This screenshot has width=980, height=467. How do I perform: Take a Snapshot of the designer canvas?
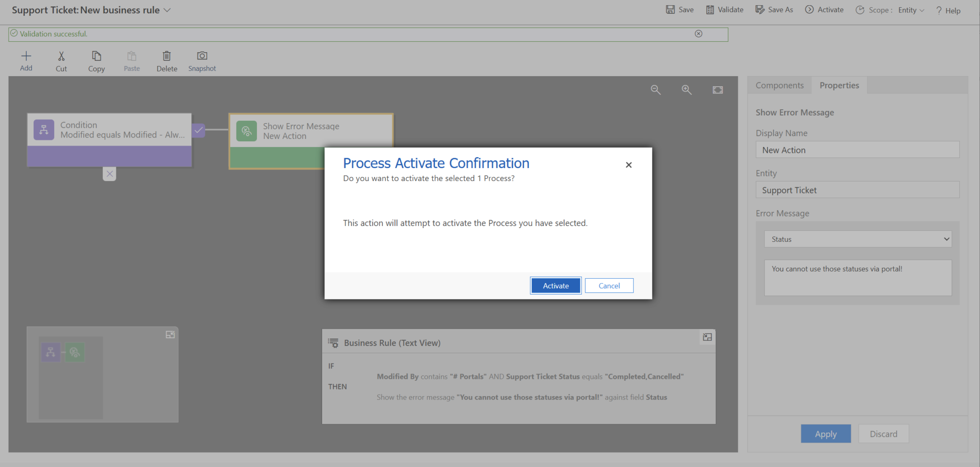click(201, 60)
